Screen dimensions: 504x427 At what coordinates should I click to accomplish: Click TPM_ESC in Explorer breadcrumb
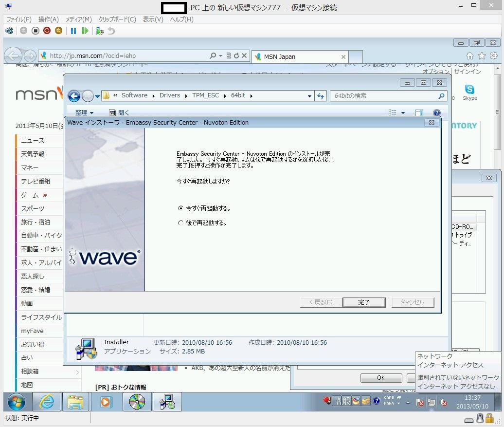pos(206,95)
